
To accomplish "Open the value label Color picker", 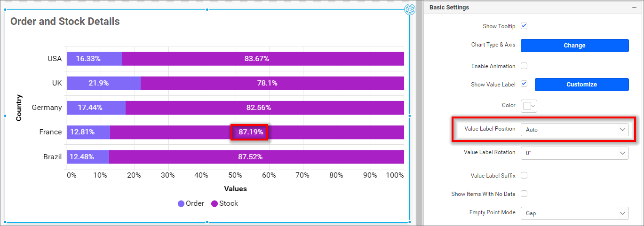I will [x=529, y=106].
